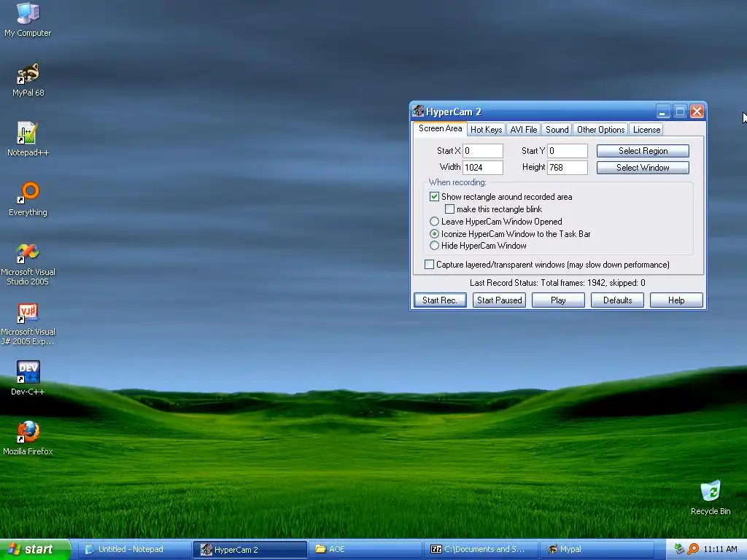Click the Select Region button
This screenshot has height=560, width=747.
coord(643,151)
